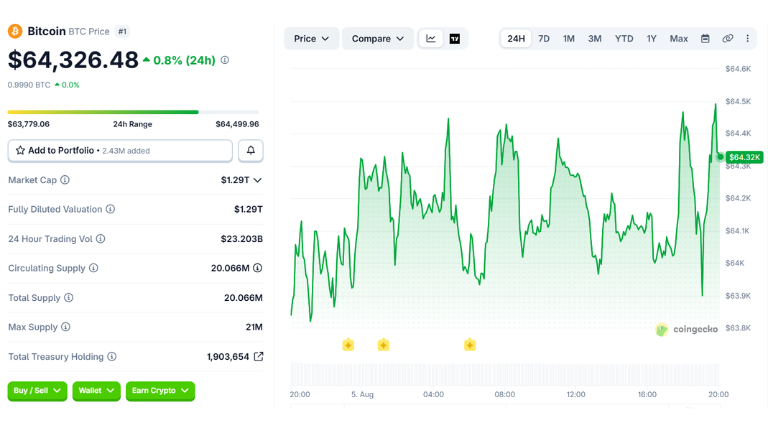Select the 1Y time range
Image resolution: width=768 pixels, height=432 pixels.
[651, 39]
